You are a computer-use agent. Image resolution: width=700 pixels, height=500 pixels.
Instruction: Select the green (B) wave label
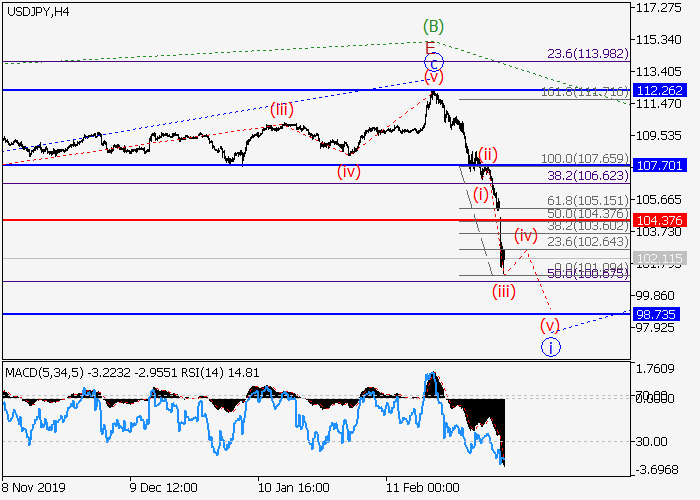433,26
